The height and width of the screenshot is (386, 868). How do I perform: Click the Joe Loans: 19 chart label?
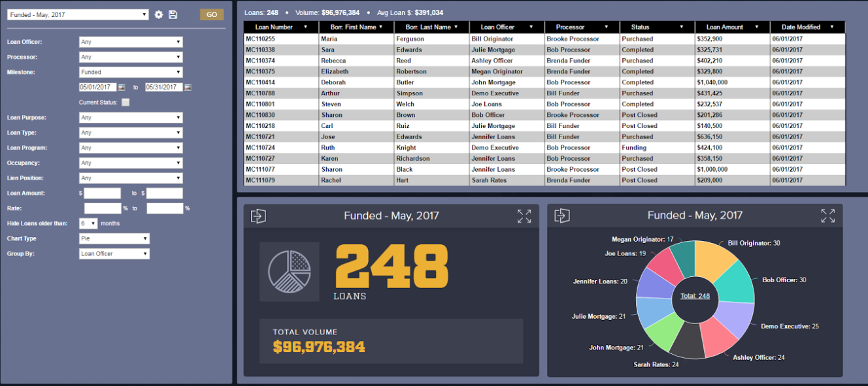[x=626, y=253]
